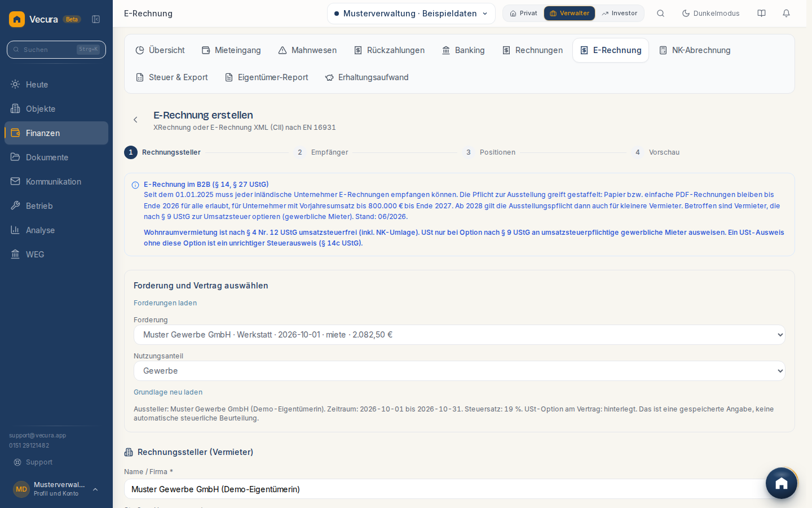Image resolution: width=812 pixels, height=508 pixels.
Task: Open Dokumente in the sidebar
Action: (56, 157)
